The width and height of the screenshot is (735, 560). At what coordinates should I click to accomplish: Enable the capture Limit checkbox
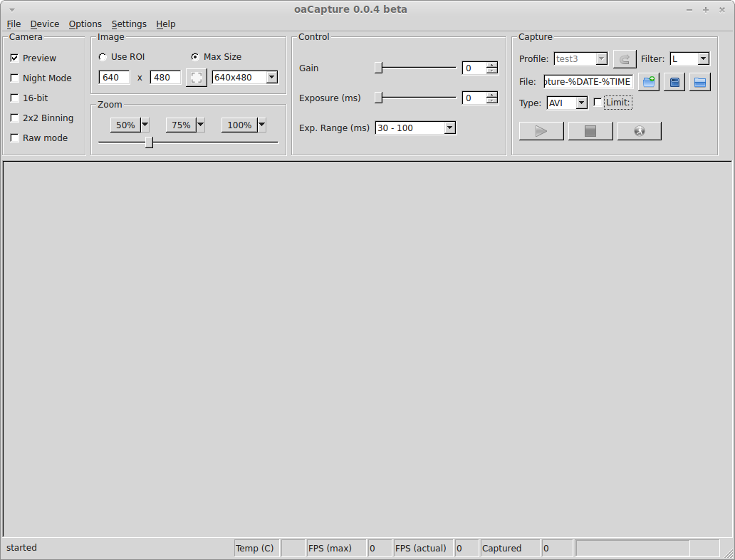598,103
